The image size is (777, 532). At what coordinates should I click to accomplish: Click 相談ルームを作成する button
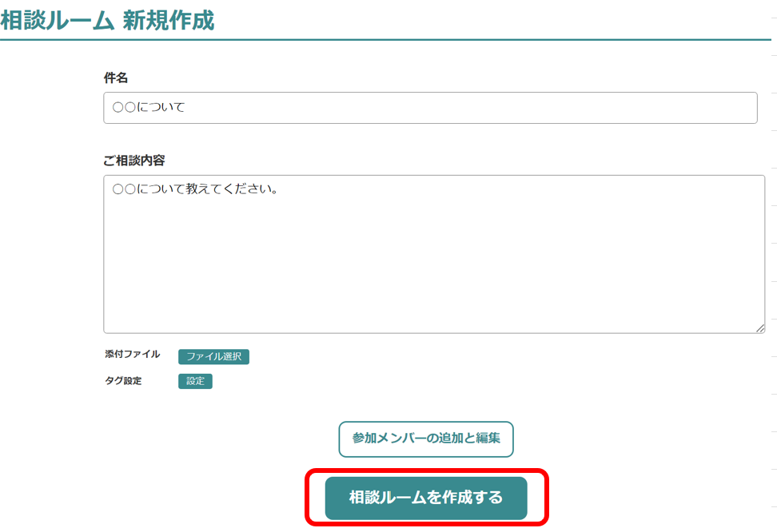point(426,498)
